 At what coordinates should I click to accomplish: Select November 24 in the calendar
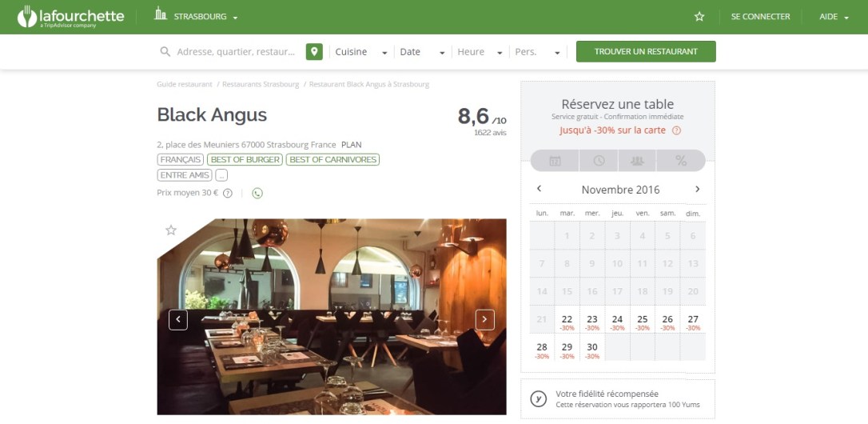[x=617, y=322]
